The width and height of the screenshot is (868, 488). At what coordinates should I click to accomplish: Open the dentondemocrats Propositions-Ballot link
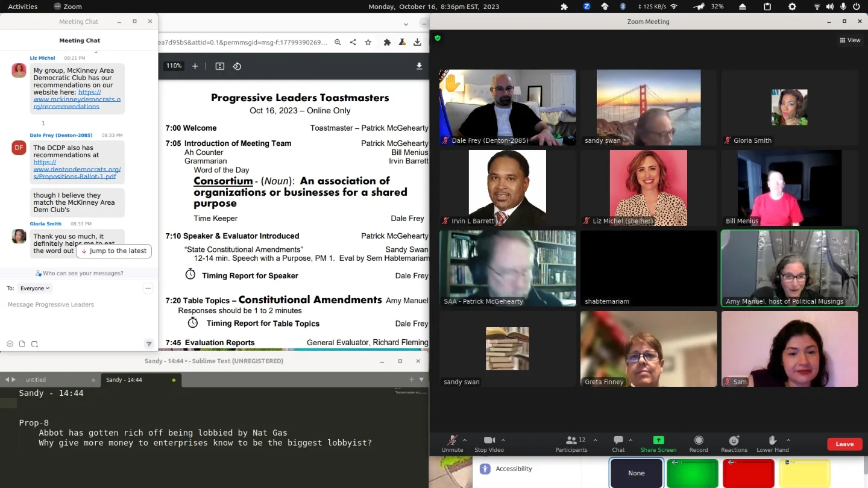(77, 169)
